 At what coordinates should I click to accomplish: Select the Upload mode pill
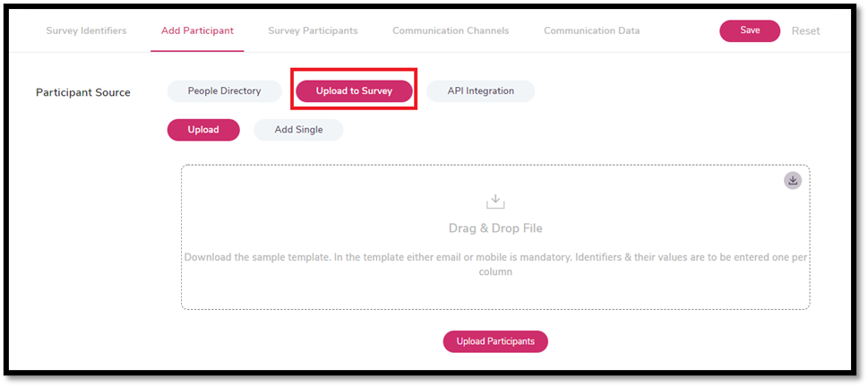coord(203,130)
